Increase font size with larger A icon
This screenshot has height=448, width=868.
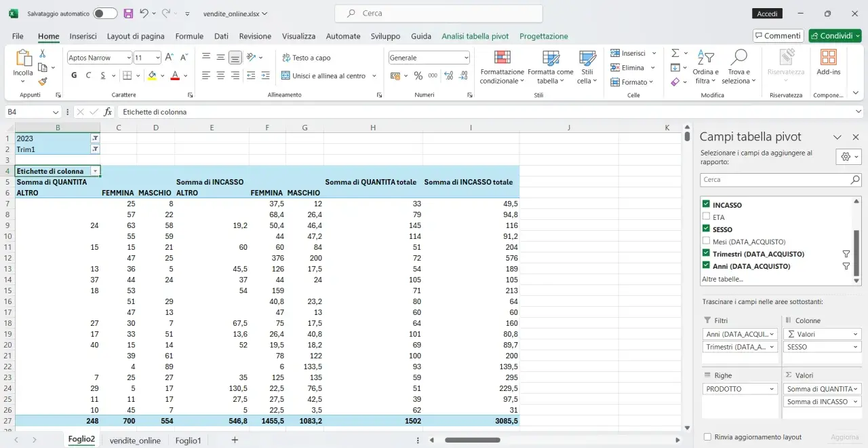(170, 58)
